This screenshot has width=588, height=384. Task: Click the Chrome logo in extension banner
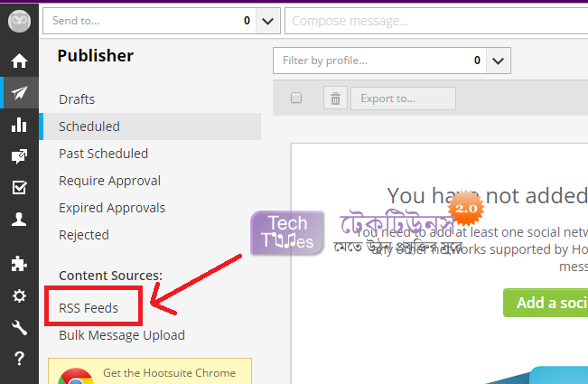tap(76, 376)
